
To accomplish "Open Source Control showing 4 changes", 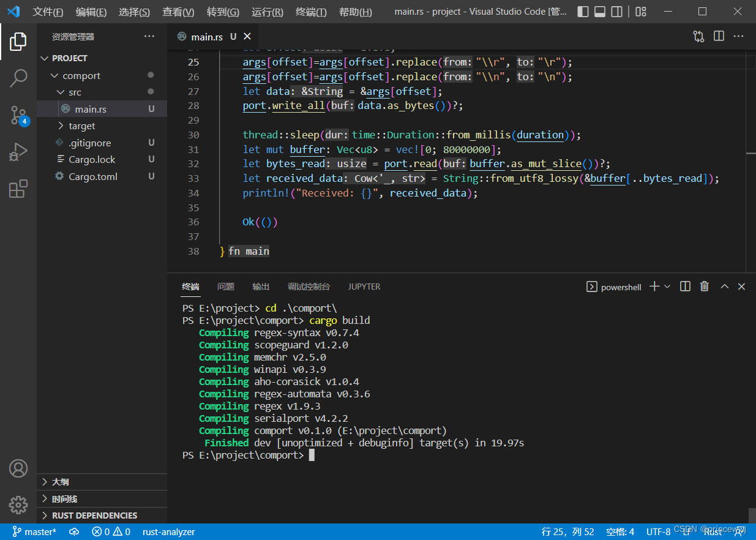I will pyautogui.click(x=18, y=115).
